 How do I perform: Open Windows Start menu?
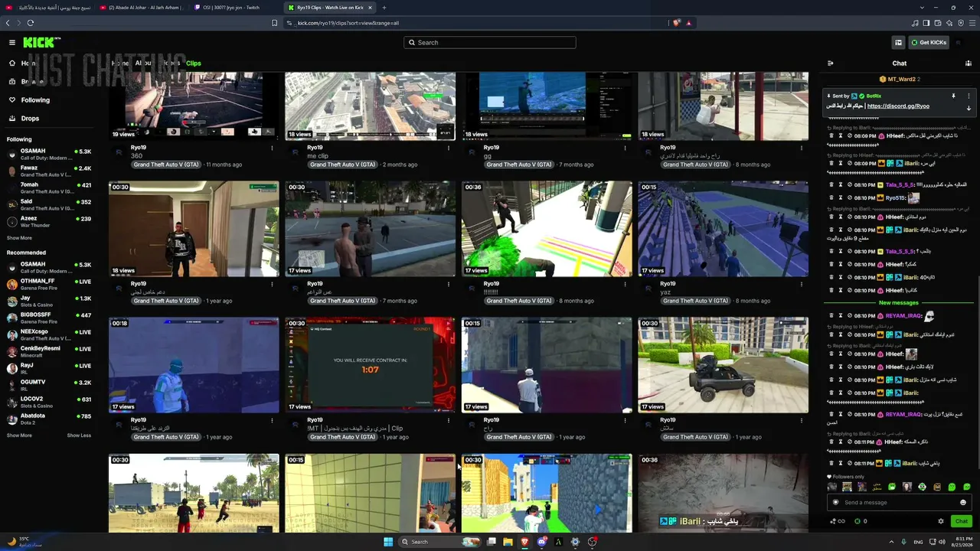388,542
